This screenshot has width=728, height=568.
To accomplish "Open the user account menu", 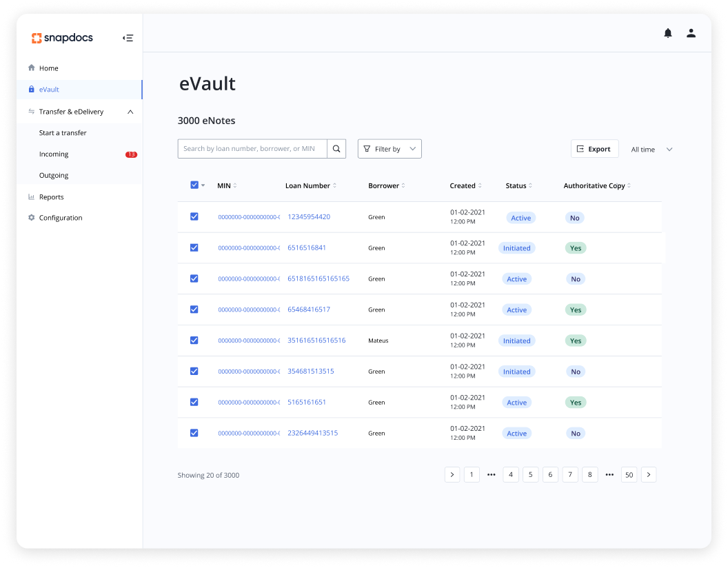I will click(691, 32).
